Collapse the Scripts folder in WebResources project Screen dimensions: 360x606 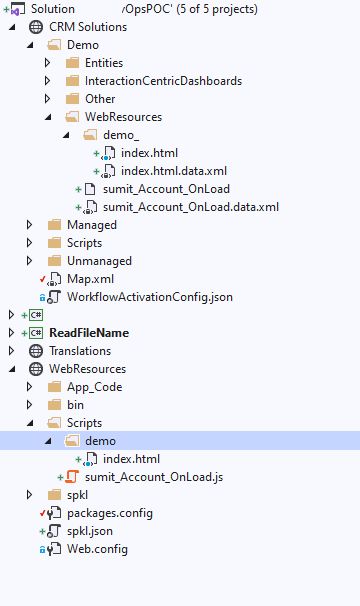[30, 423]
